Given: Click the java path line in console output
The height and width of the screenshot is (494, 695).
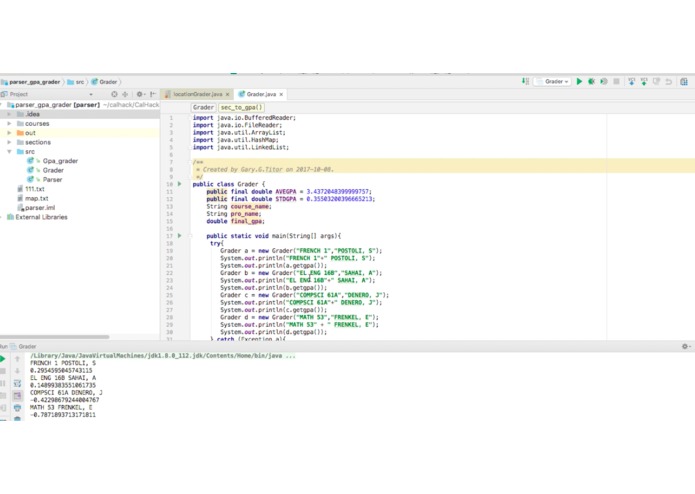Looking at the screenshot, I should [163, 356].
